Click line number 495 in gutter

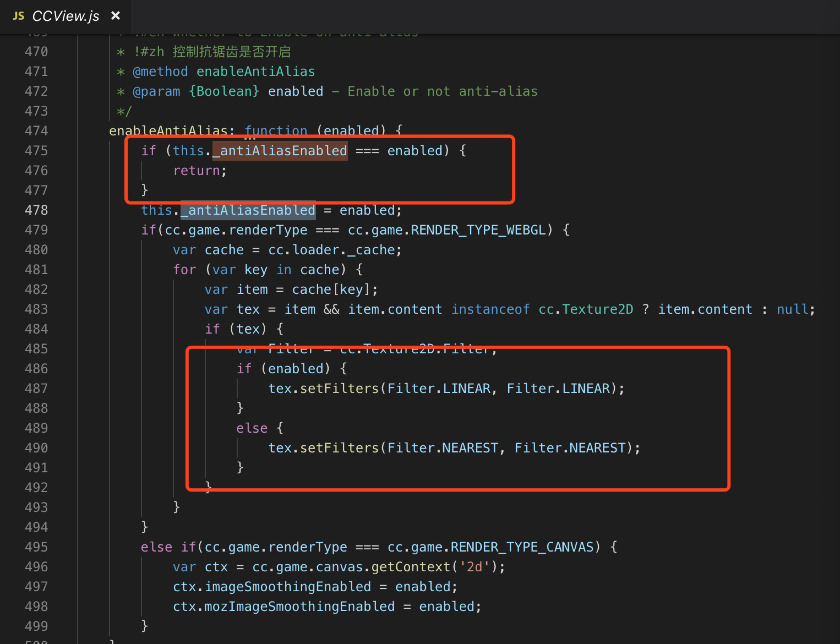click(x=36, y=547)
